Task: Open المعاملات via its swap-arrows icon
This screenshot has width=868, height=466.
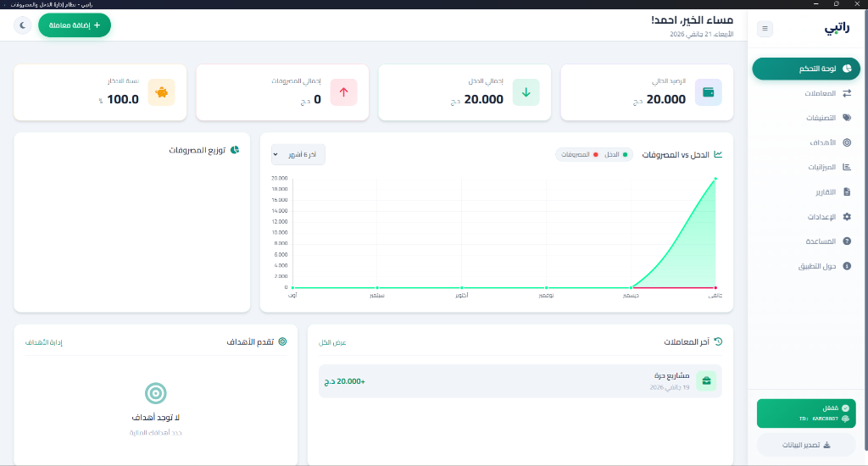Action: click(x=847, y=93)
